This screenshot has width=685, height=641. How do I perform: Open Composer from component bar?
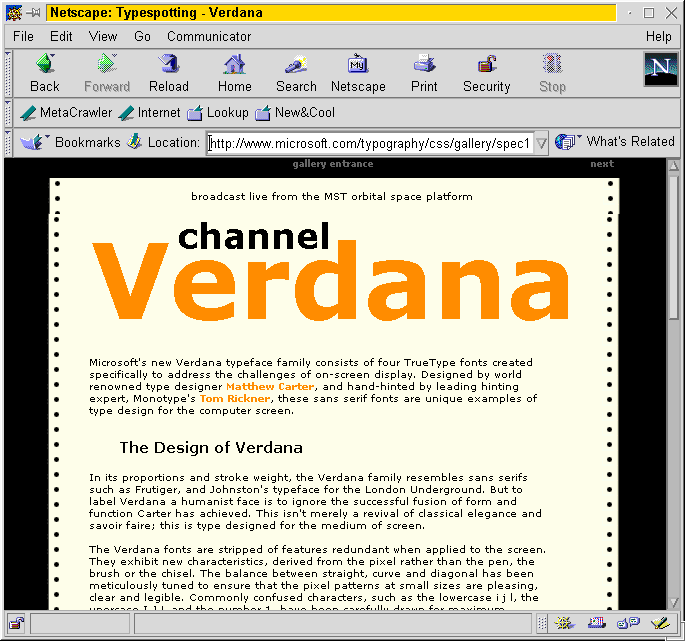[x=660, y=624]
